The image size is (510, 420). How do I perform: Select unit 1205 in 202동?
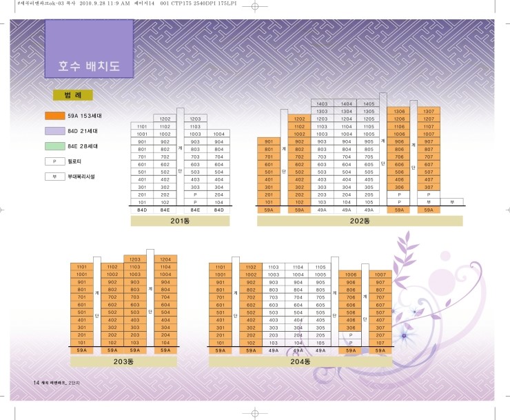click(369, 119)
